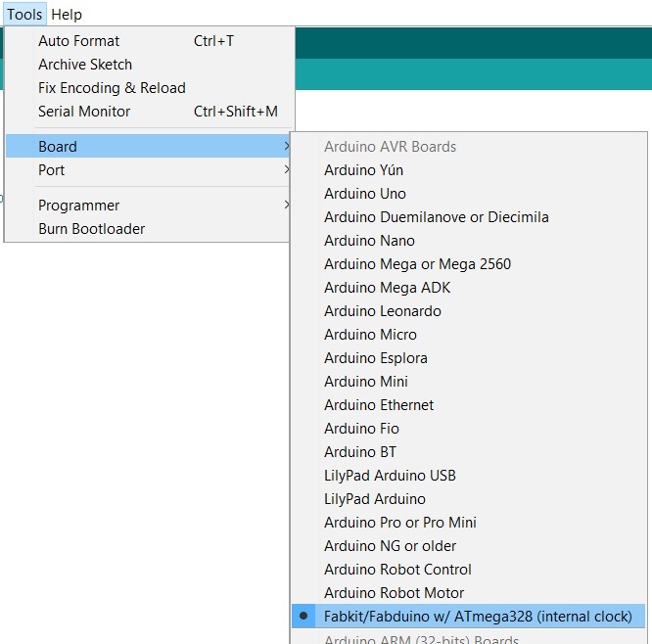The width and height of the screenshot is (652, 644).
Task: Select Arduino Uno board
Action: click(365, 194)
